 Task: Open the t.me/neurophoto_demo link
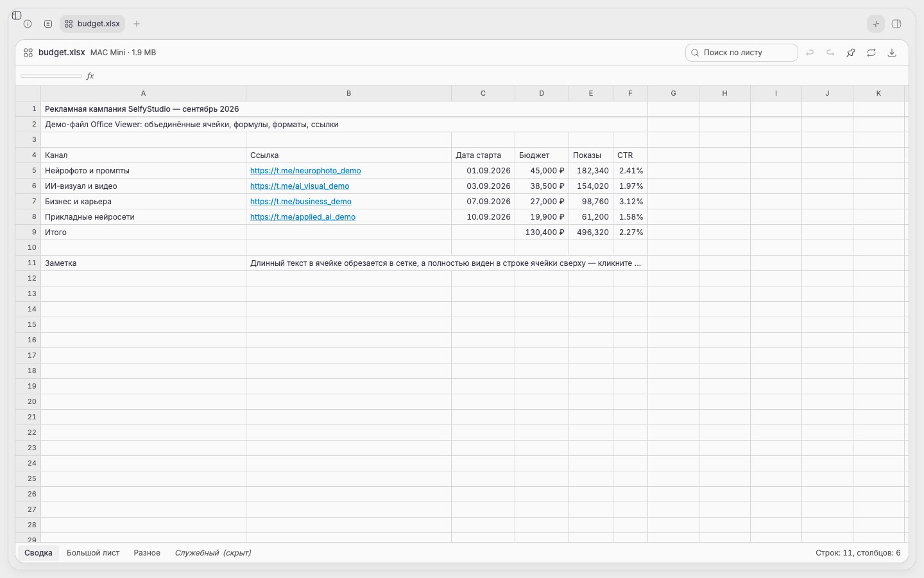pos(305,171)
